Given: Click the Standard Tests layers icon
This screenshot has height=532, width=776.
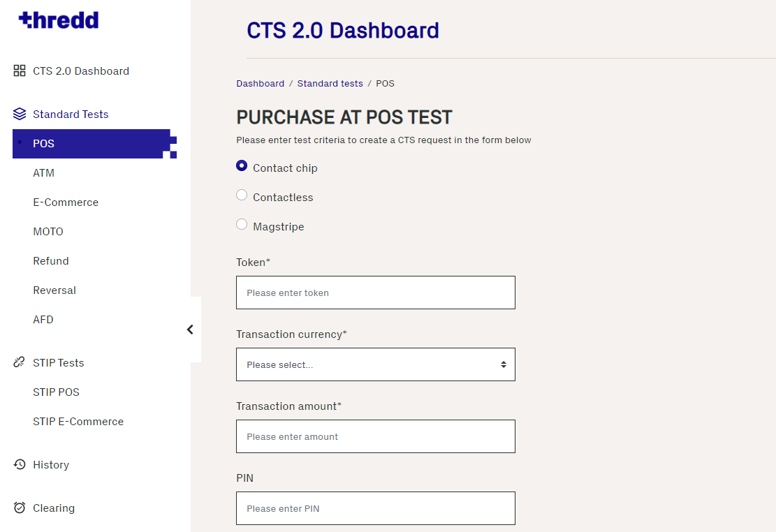Looking at the screenshot, I should (x=20, y=114).
